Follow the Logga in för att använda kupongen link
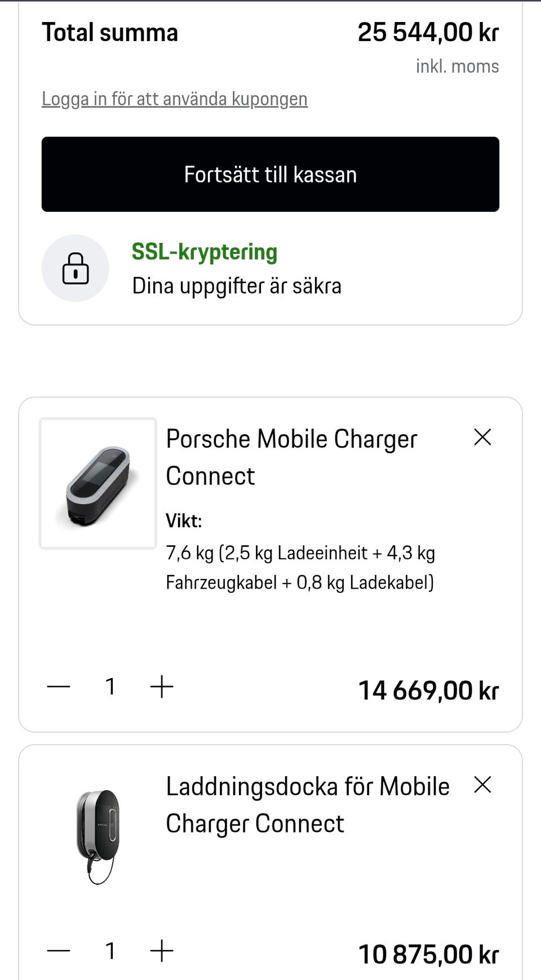The width and height of the screenshot is (541, 980). (175, 99)
